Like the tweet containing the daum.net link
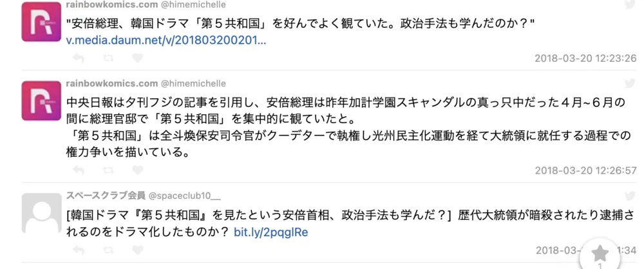 (x=137, y=58)
